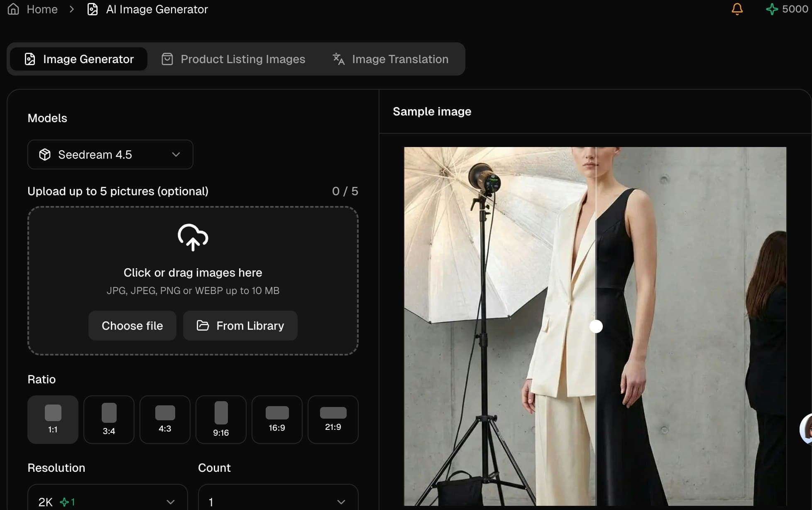Switch to the Product Listing Images tab
This screenshot has width=812, height=510.
coord(233,59)
